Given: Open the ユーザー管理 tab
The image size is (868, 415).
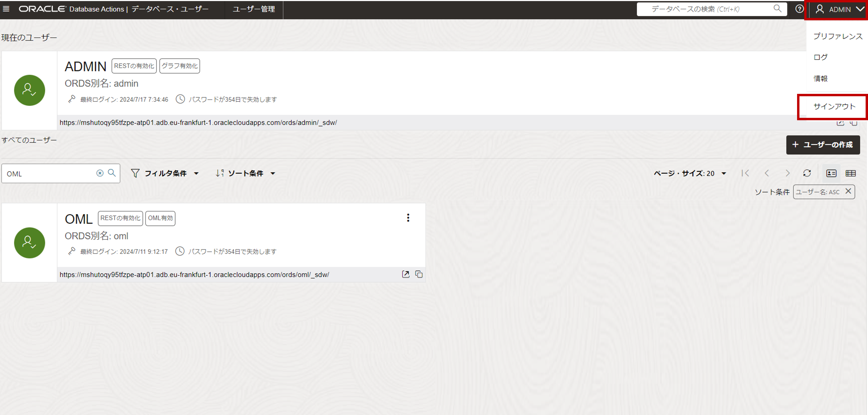Looking at the screenshot, I should click(254, 9).
